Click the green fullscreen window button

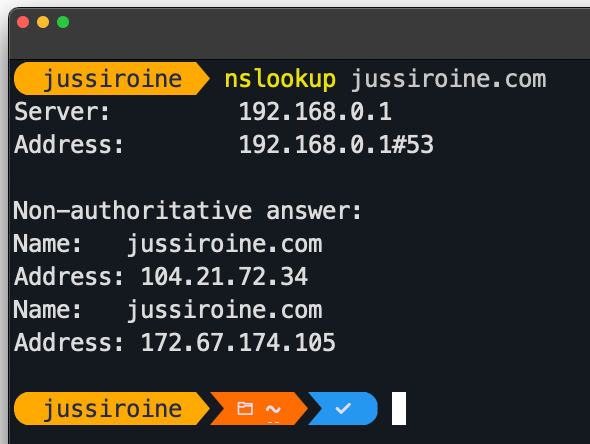(63, 22)
